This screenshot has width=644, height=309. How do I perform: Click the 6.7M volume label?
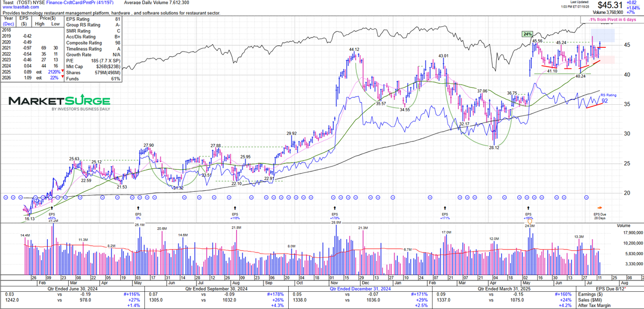tap(407, 250)
